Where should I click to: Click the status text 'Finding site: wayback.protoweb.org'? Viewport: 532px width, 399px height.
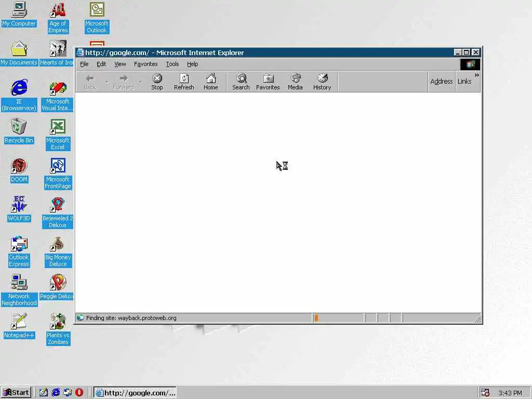point(131,318)
